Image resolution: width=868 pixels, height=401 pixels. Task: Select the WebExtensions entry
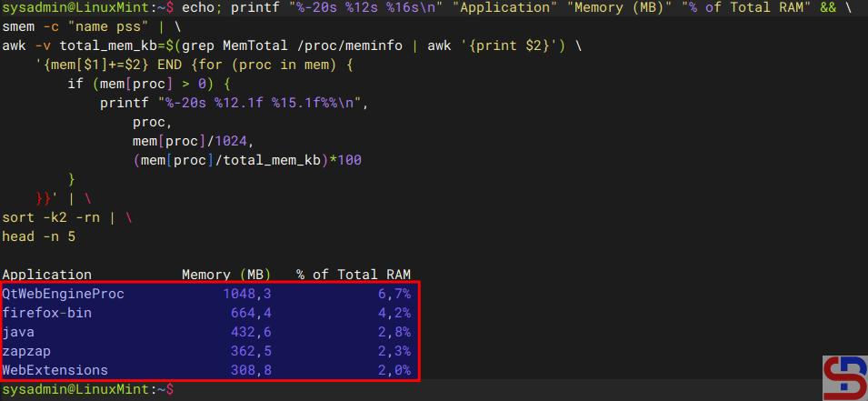(x=55, y=370)
